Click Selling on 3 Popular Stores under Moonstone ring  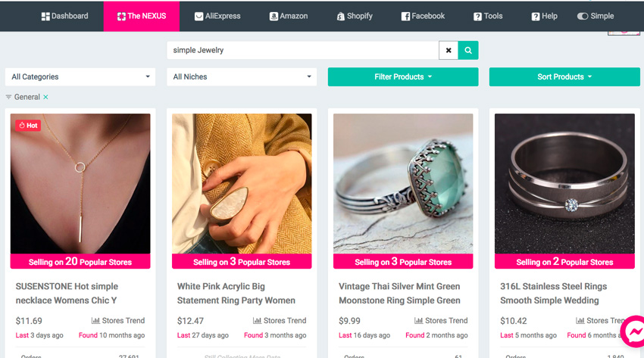403,262
